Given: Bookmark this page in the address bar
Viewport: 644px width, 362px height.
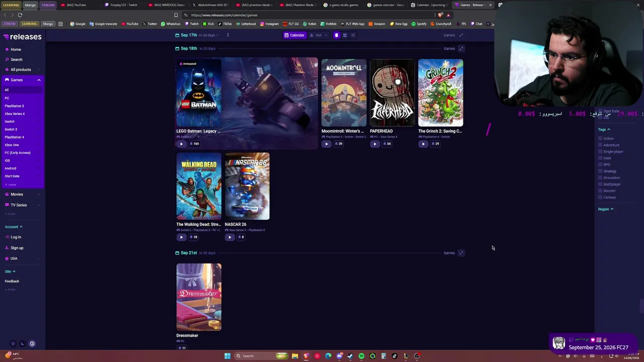Looking at the screenshot, I should 176,15.
